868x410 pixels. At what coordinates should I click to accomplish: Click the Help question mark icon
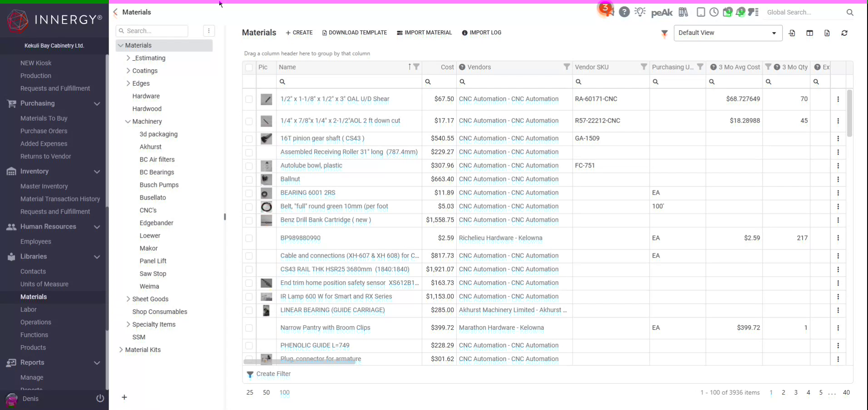click(625, 12)
